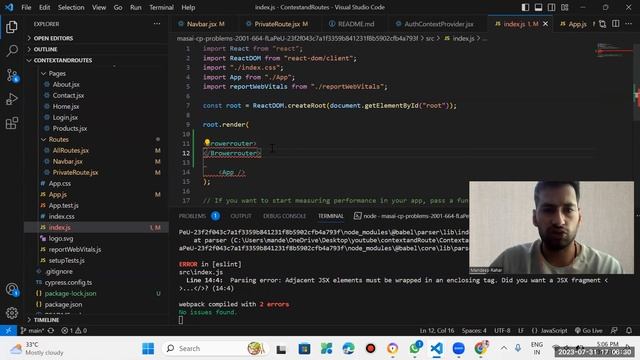Collapse the Pages folder
This screenshot has height=360, width=640.
tap(57, 73)
